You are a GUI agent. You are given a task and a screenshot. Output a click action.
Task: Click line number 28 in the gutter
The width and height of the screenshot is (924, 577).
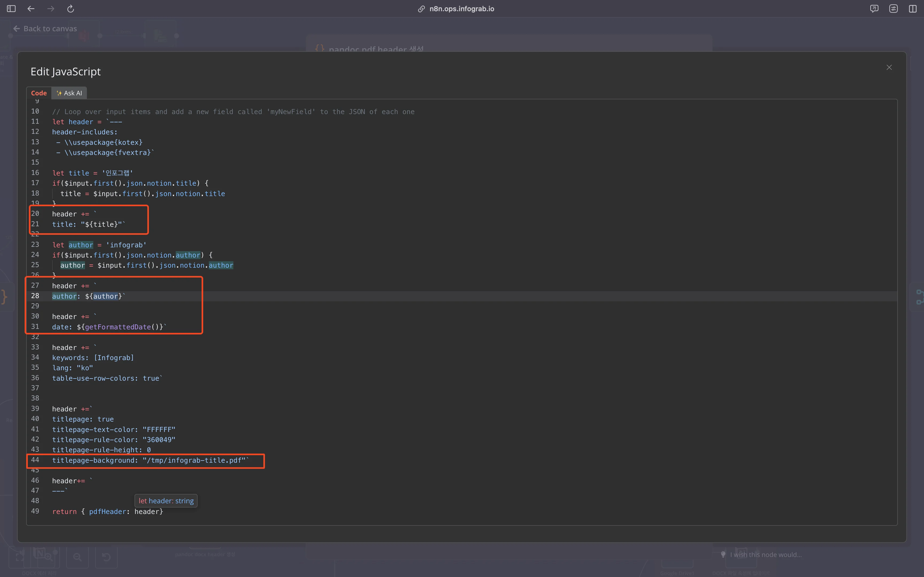click(x=35, y=296)
